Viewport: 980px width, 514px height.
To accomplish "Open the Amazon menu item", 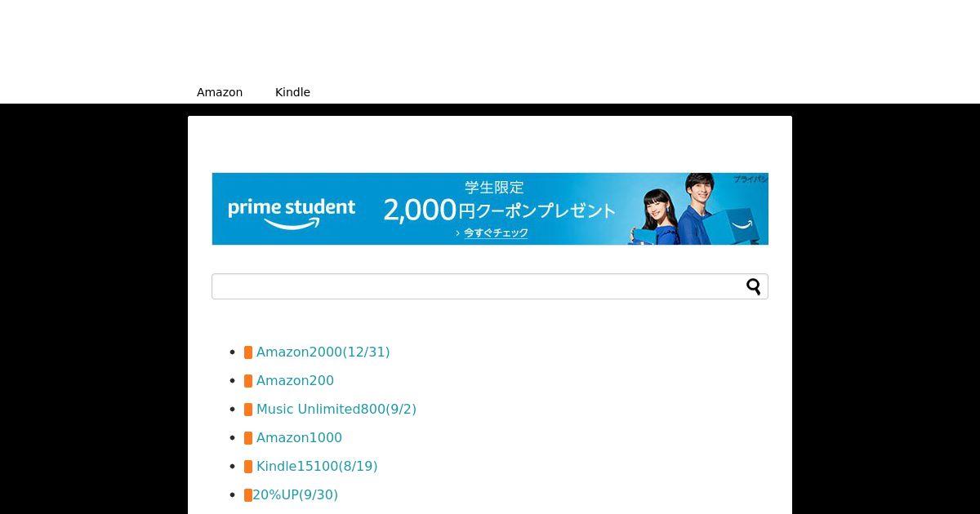I will [220, 92].
